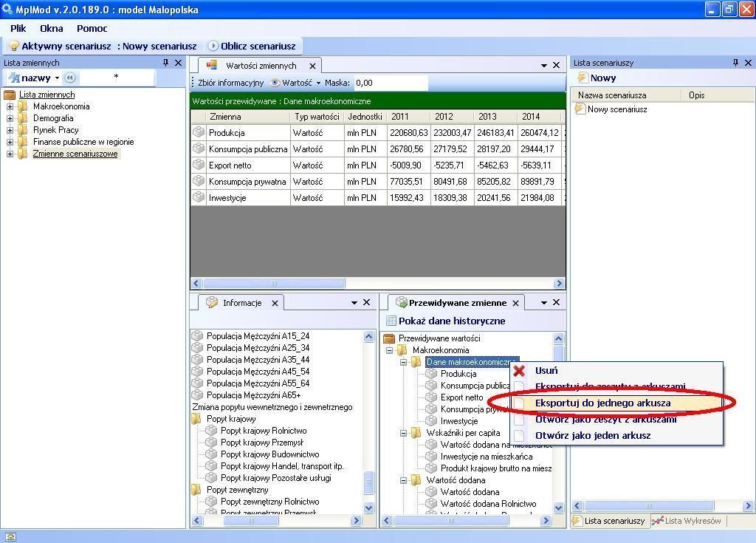Viewport: 756px width, 543px height.
Task: Click the horizontal scrollbar thumb under the values table
Action: point(274,284)
